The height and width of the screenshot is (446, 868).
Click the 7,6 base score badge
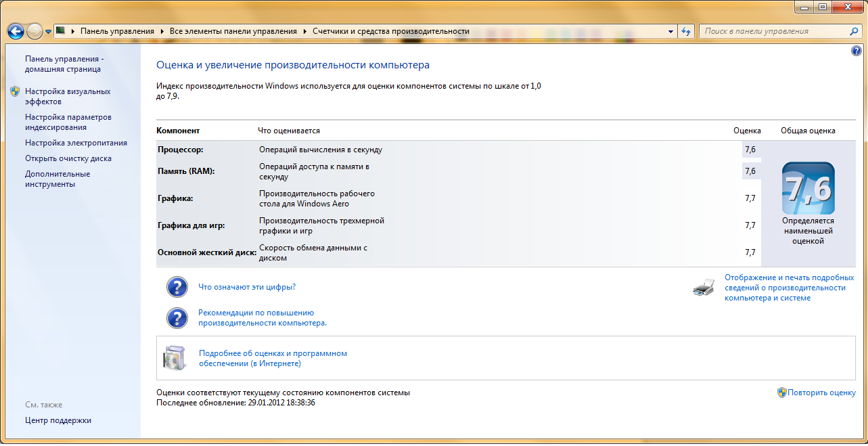808,189
